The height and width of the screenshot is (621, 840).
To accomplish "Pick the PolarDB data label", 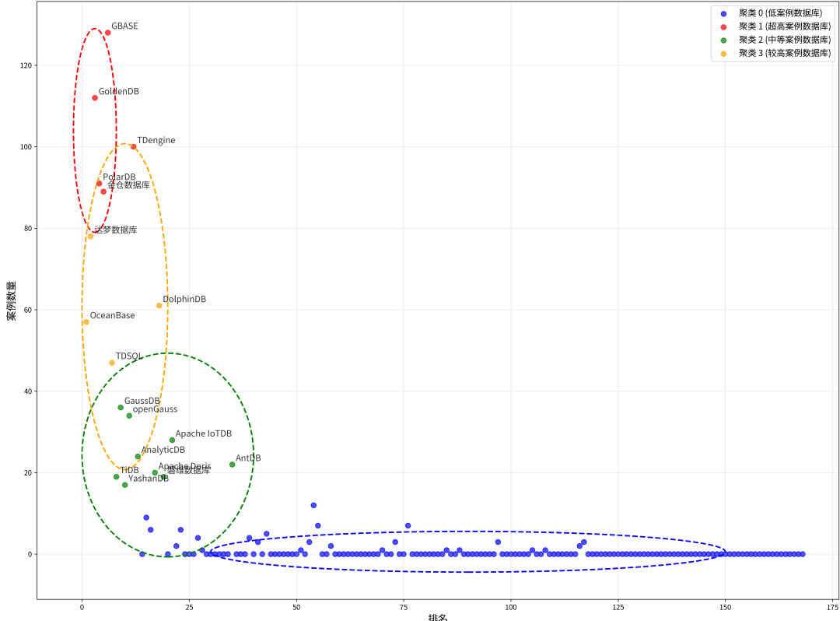I will [120, 177].
